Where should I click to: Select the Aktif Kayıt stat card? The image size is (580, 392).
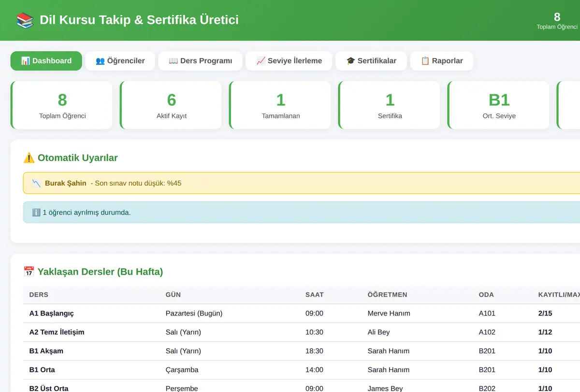pyautogui.click(x=171, y=105)
